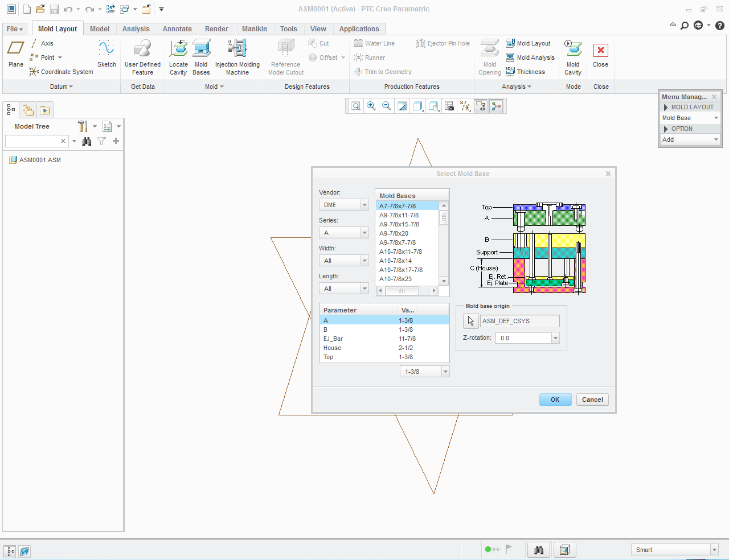Click the Sketch tool
The height and width of the screenshot is (560, 729).
click(107, 54)
